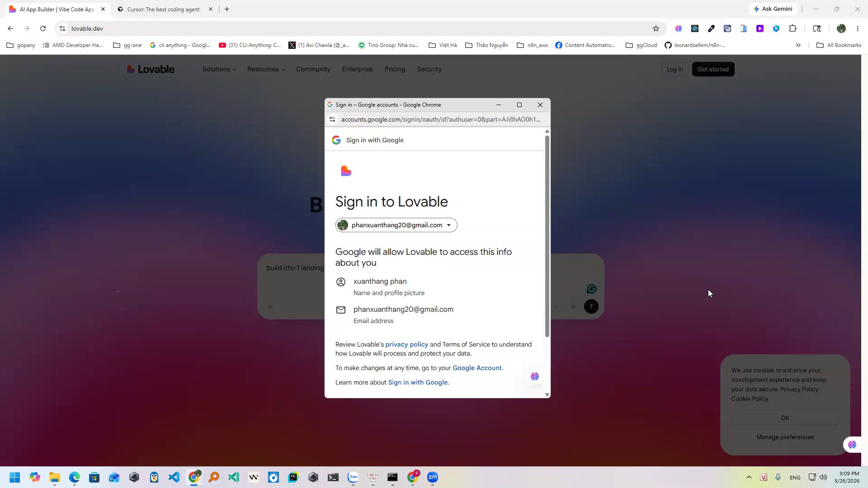Accept cookies with the OK button
868x488 pixels.
coord(785,418)
